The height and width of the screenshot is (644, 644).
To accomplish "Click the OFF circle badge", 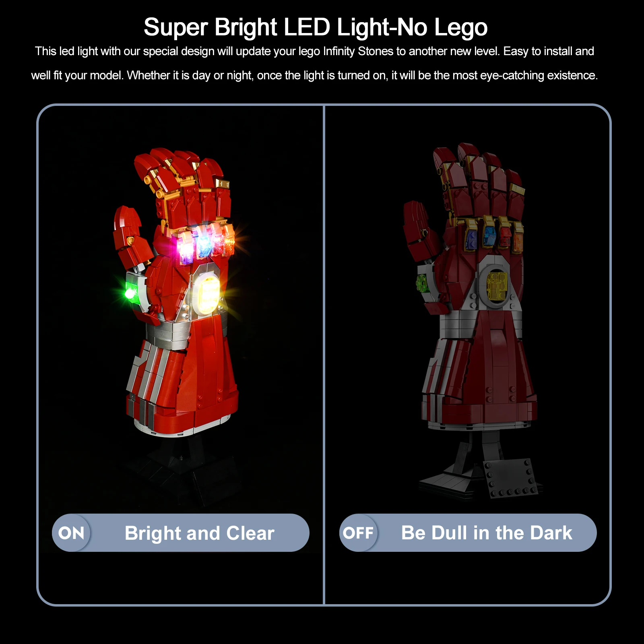I will coord(358,533).
